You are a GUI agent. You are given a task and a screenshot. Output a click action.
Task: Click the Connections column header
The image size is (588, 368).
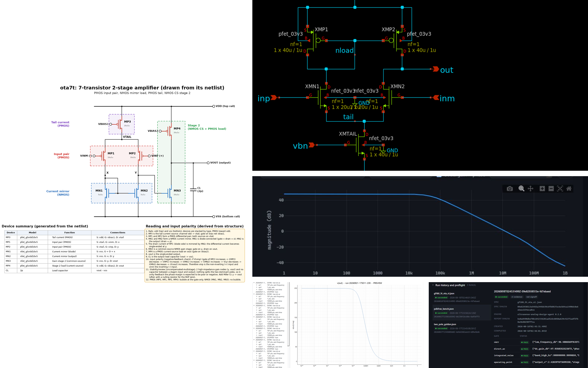(x=118, y=233)
